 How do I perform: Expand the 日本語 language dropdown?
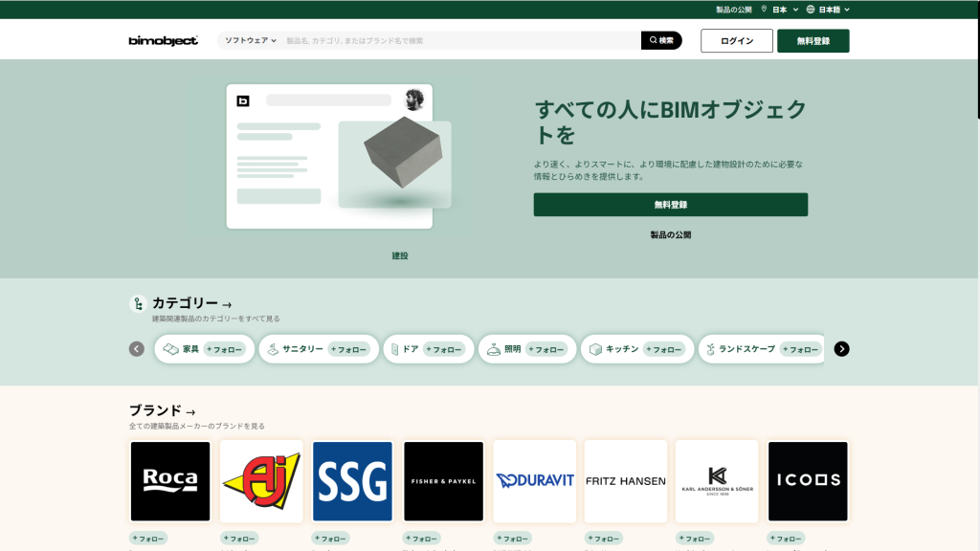click(828, 10)
